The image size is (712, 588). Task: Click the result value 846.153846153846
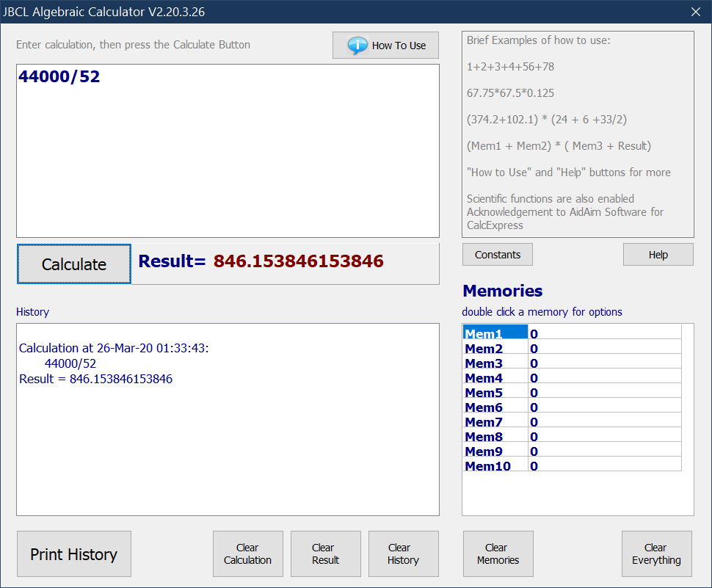click(x=298, y=261)
